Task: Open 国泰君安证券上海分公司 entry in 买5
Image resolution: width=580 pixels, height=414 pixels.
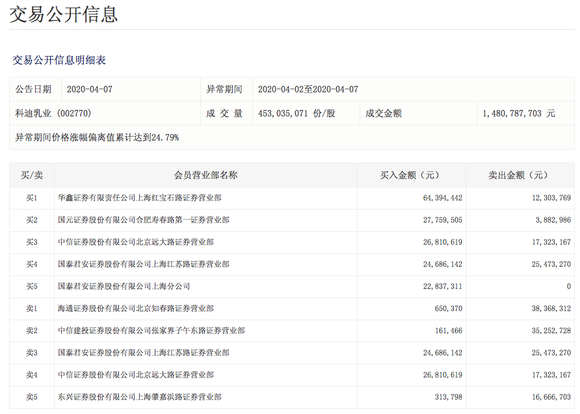Action: point(124,286)
